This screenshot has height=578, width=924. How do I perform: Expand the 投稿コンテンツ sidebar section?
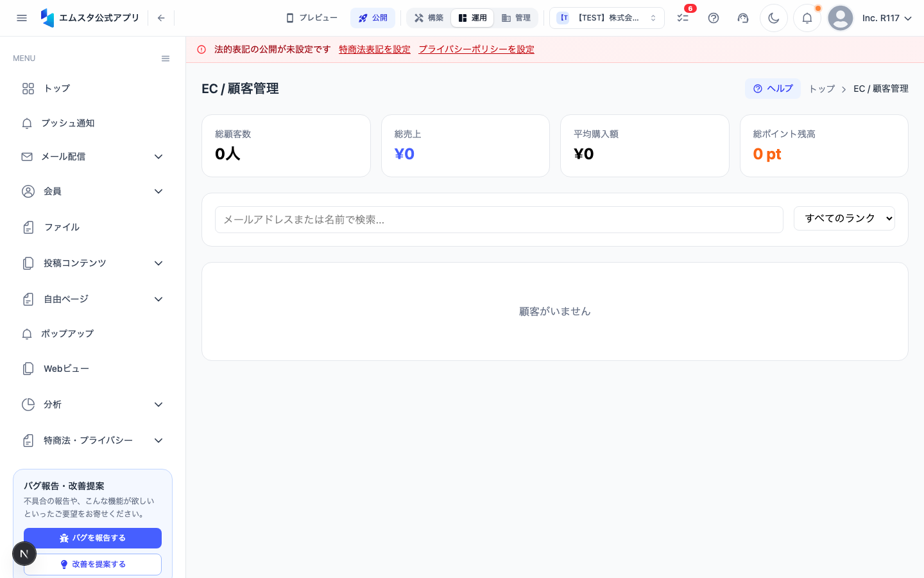[92, 263]
